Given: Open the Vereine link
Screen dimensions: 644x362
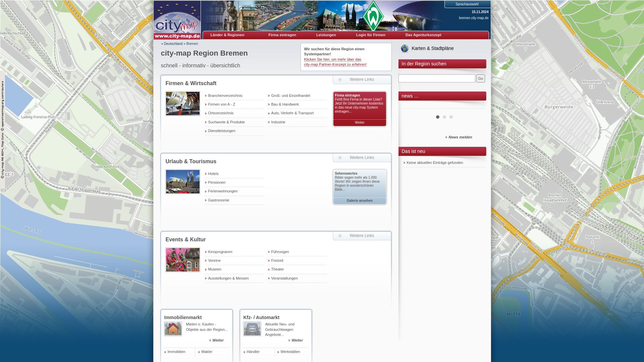Looking at the screenshot, I should click(214, 260).
